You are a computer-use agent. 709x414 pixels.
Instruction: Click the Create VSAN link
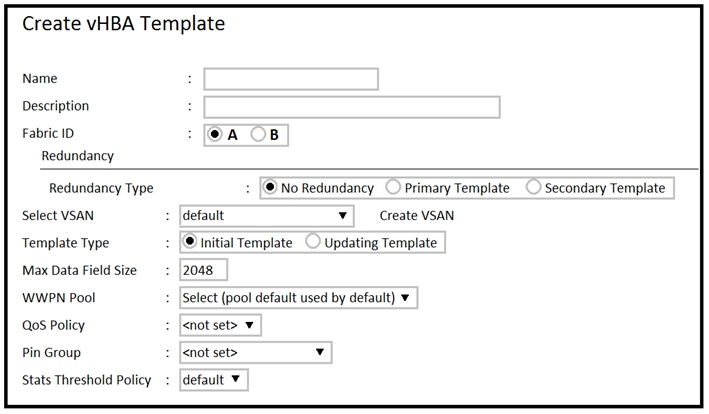(416, 215)
